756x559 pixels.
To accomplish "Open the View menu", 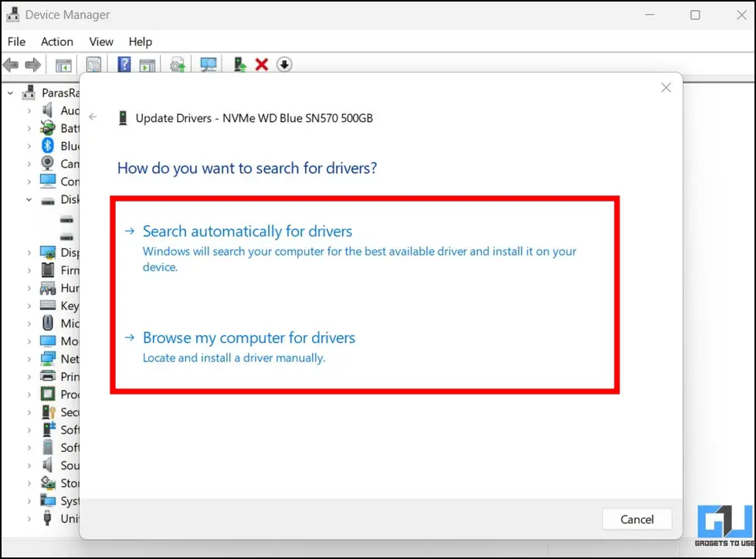I will pyautogui.click(x=101, y=42).
